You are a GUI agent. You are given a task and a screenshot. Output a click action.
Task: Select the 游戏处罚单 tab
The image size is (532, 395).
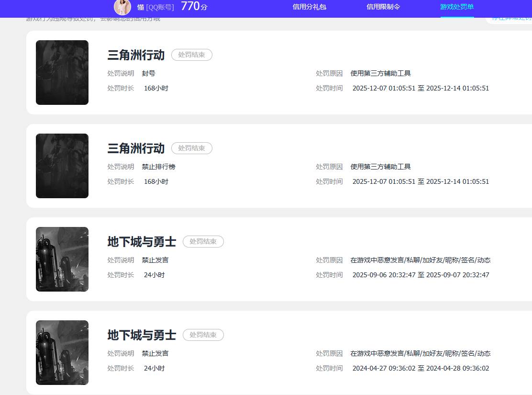click(x=457, y=7)
